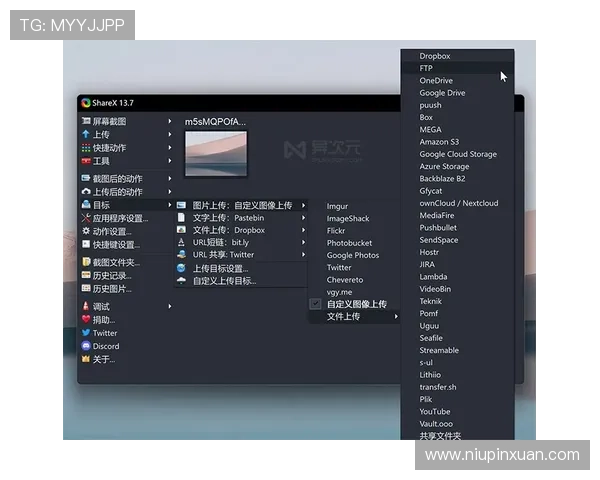This screenshot has height=480, width=600.
Task: Choose Chevereto image uploader
Action: click(x=354, y=280)
